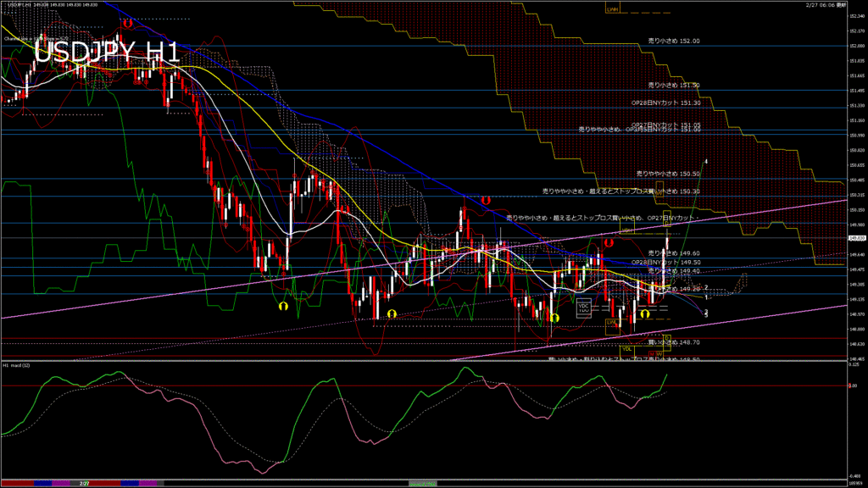Click the 2/27 06:06 update timestamp
This screenshot has height=488, width=868.
tap(826, 4)
